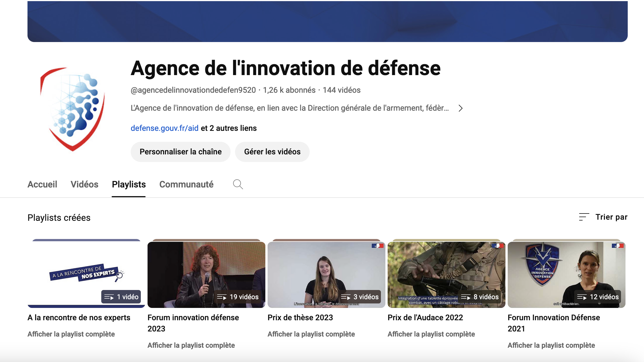Expand the channel description chevron arrow
The image size is (644, 362).
click(460, 108)
